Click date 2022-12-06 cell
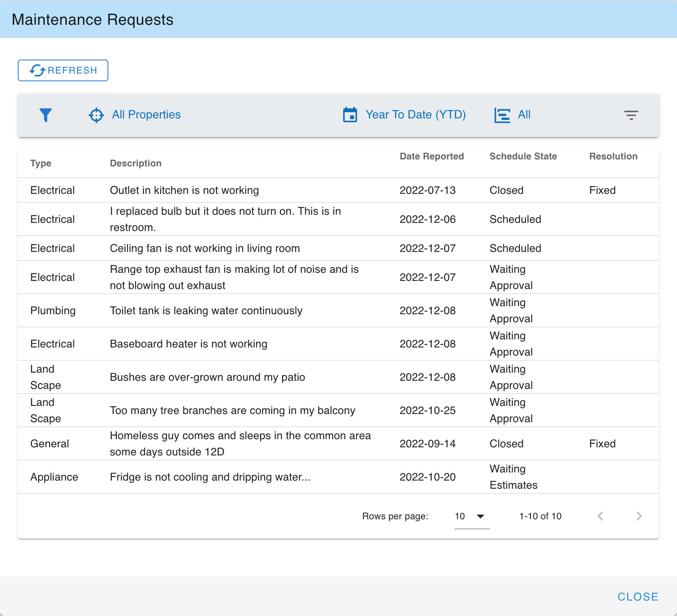Viewport: 677px width, 616px height. pyautogui.click(x=427, y=219)
